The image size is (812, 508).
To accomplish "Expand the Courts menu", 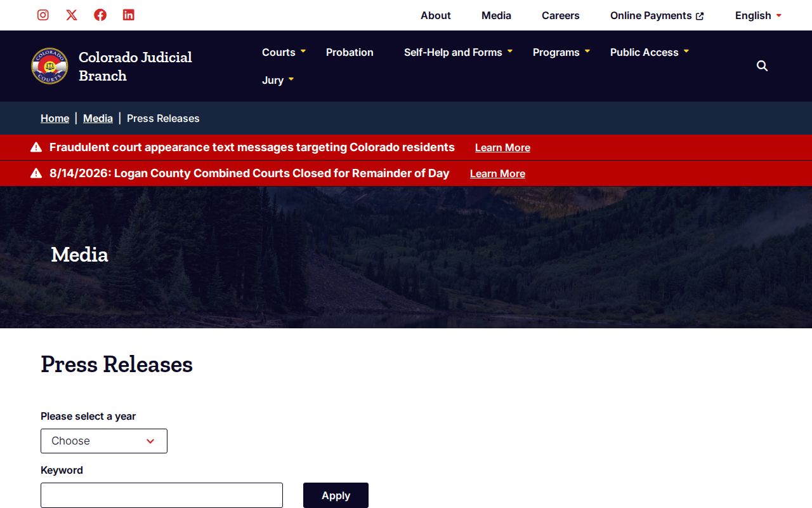I will point(284,52).
